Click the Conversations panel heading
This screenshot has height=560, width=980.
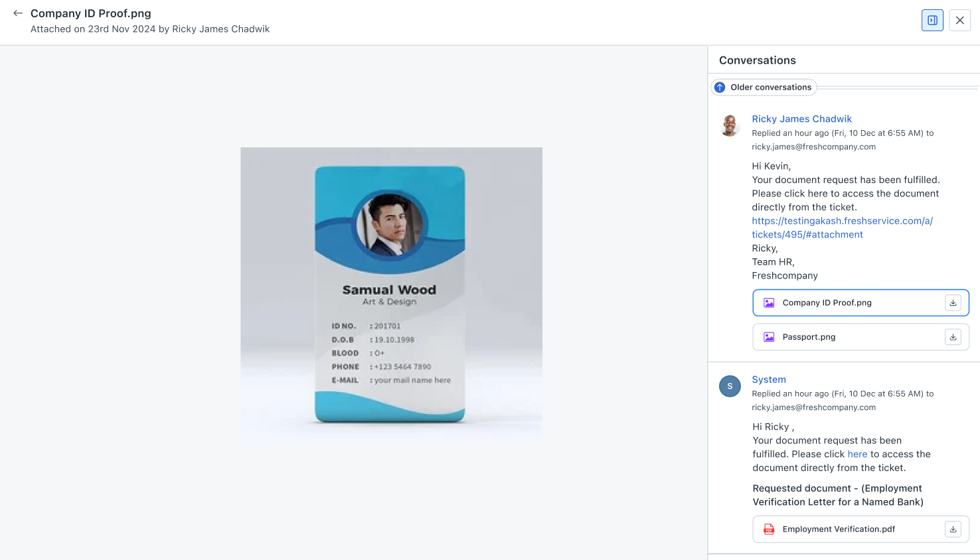tap(758, 60)
